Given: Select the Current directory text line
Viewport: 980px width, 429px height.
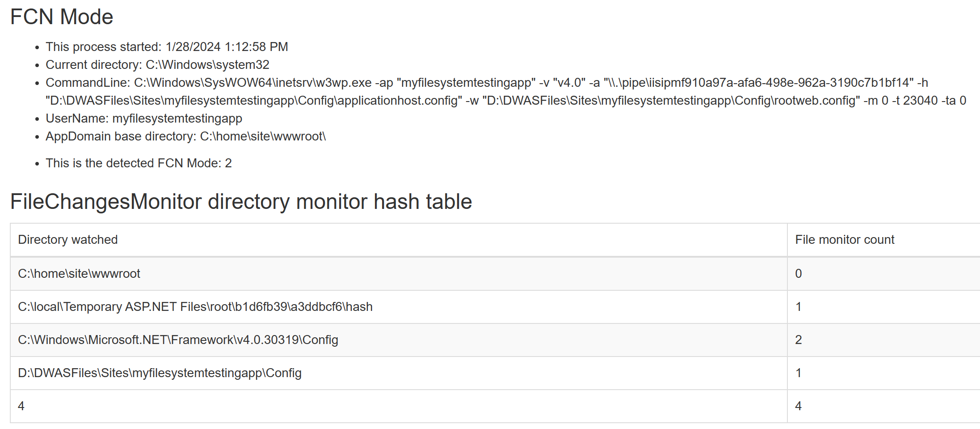Looking at the screenshot, I should pos(157,65).
